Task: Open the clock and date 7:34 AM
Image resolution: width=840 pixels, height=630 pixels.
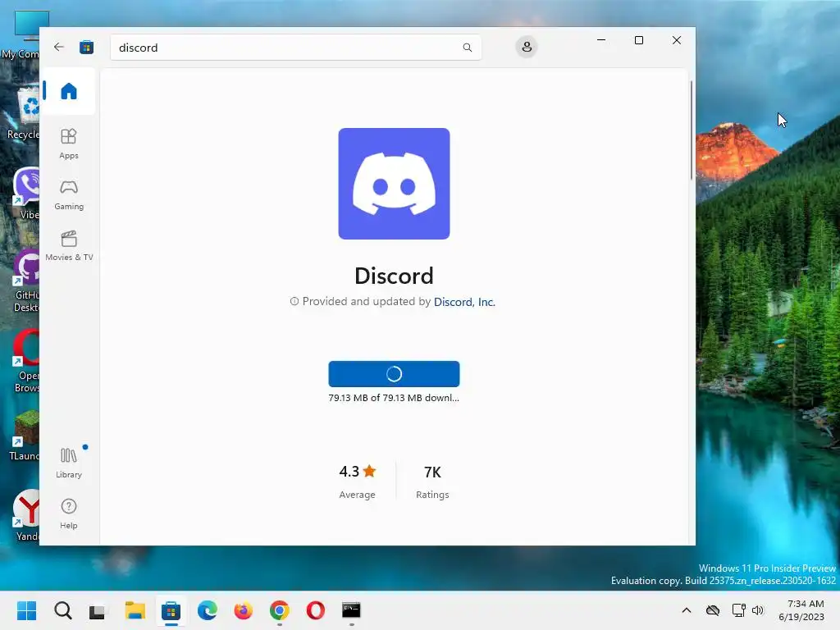Action: pyautogui.click(x=801, y=610)
